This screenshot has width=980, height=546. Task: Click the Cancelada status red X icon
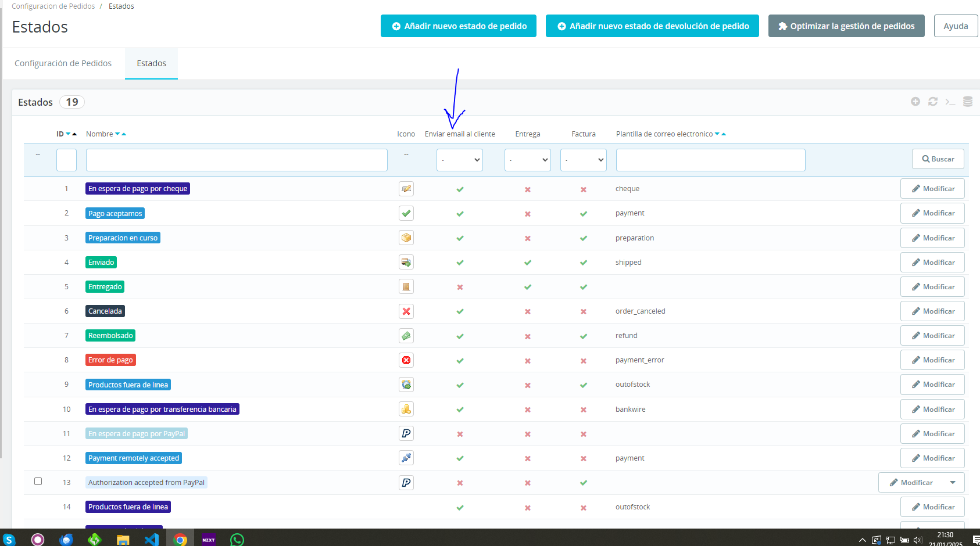point(406,311)
